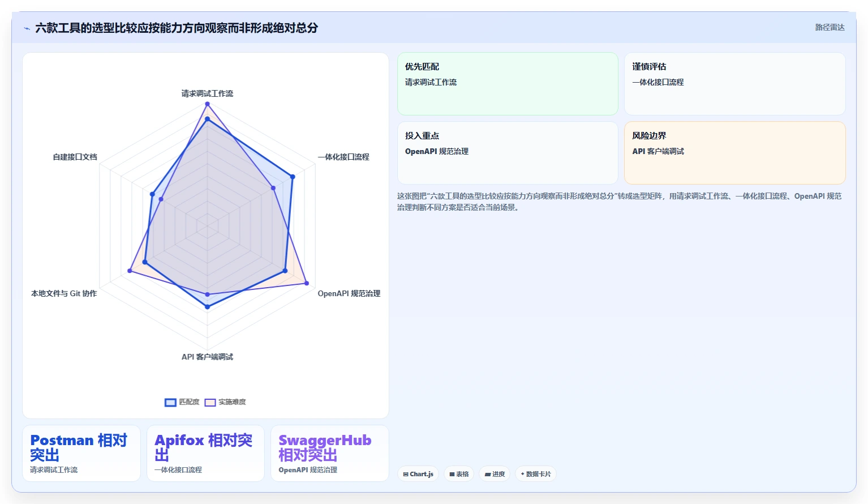868x504 pixels.
Task: Click the 表格 tag chip
Action: pos(459,474)
